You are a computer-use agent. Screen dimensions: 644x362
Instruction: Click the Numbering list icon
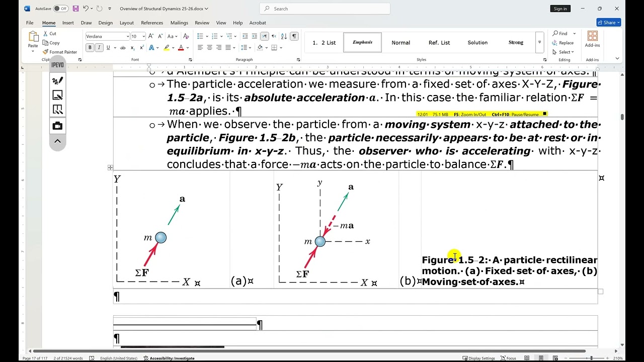tap(214, 36)
